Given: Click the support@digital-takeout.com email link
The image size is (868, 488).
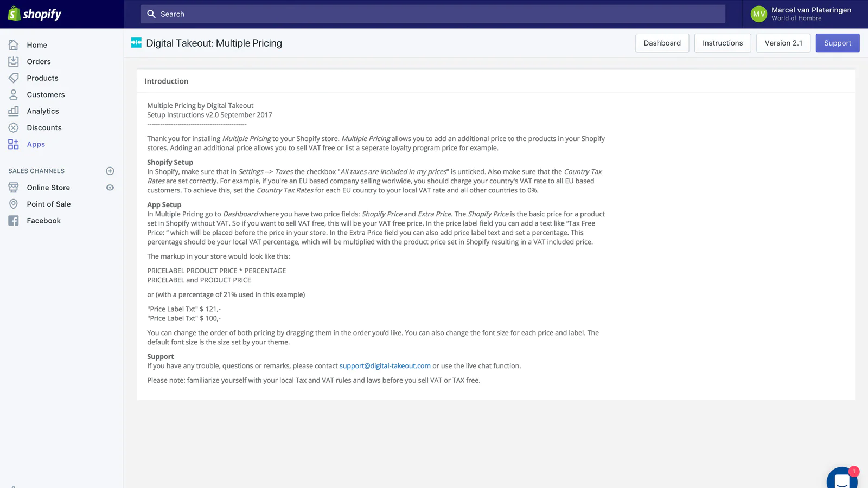Looking at the screenshot, I should click(x=385, y=366).
